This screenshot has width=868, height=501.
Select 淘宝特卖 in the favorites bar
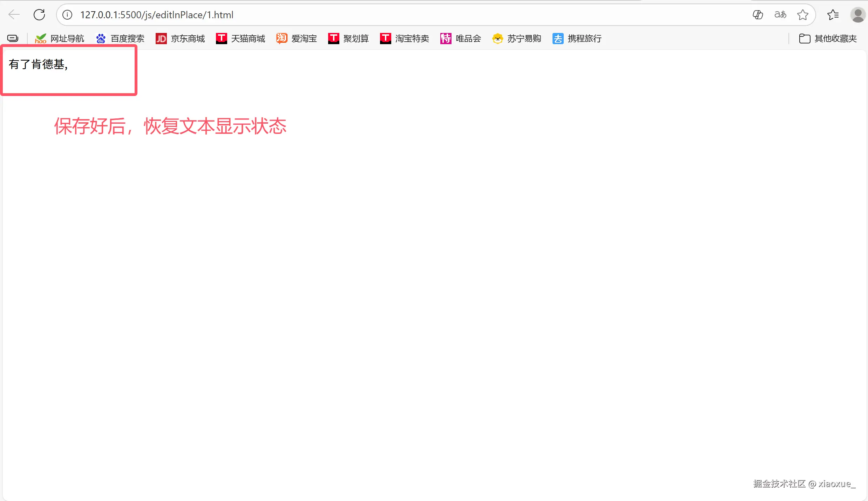tap(404, 39)
